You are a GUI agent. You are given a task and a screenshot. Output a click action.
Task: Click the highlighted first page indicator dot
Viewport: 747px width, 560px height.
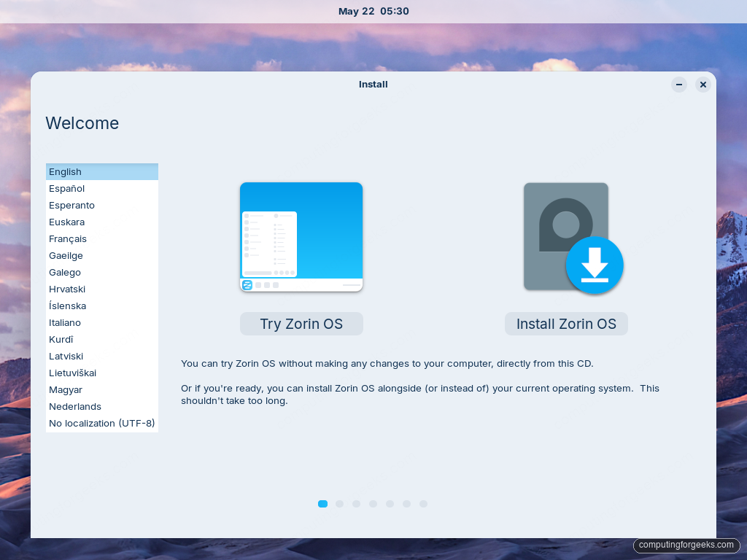[x=322, y=504]
